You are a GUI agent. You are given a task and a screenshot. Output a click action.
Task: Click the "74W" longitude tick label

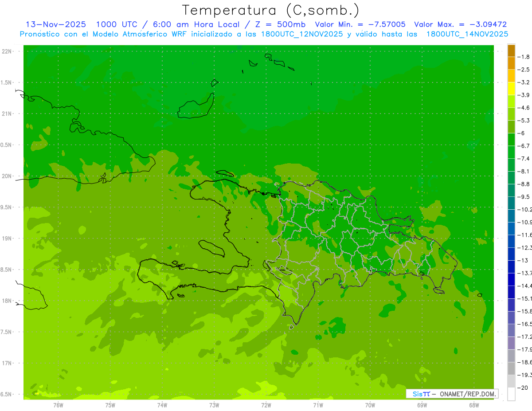(x=162, y=405)
